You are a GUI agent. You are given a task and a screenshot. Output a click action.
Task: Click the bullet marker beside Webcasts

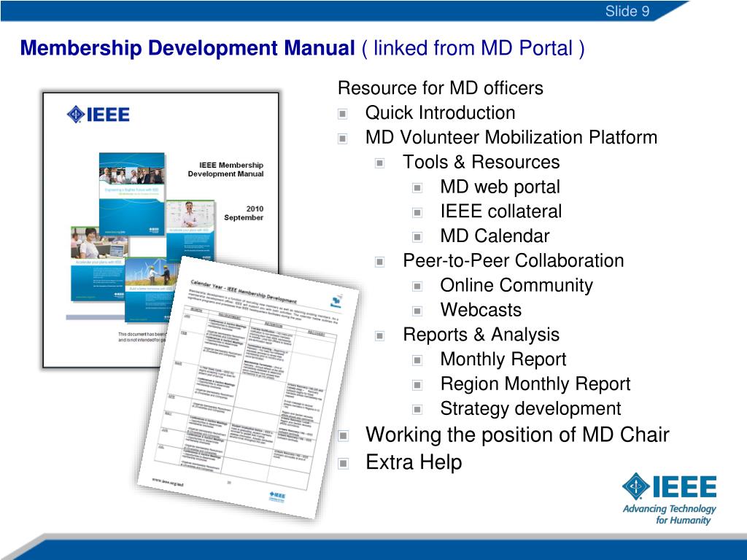[x=417, y=311]
